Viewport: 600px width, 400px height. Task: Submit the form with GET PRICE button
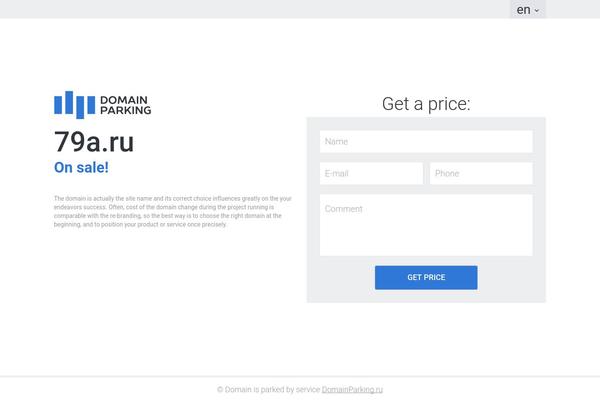426,278
